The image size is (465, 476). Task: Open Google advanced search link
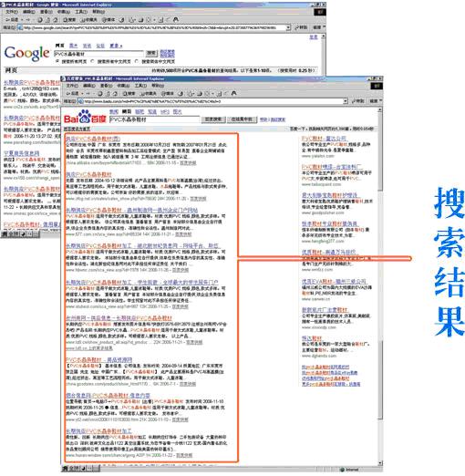(x=168, y=52)
